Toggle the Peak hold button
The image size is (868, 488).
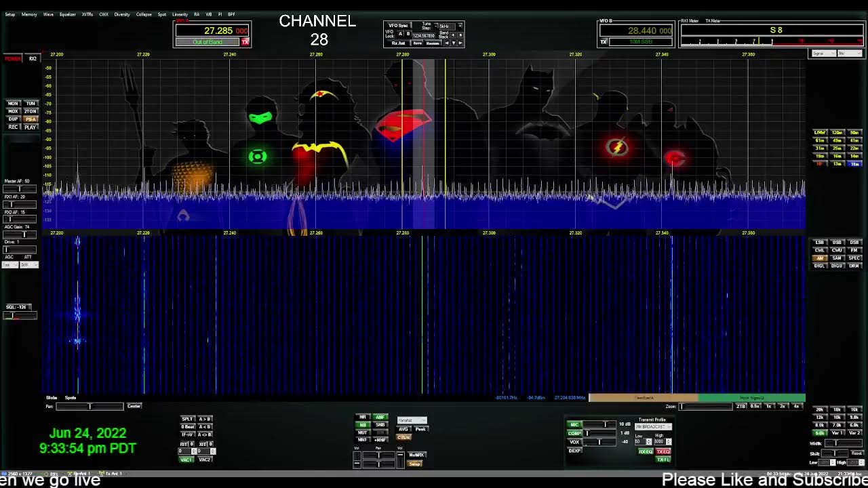pos(420,430)
